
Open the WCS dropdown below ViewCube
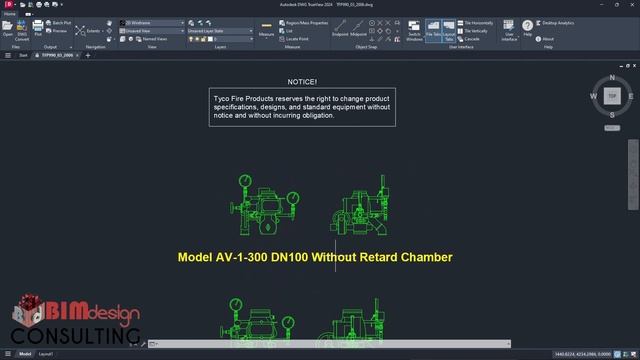pos(612,128)
